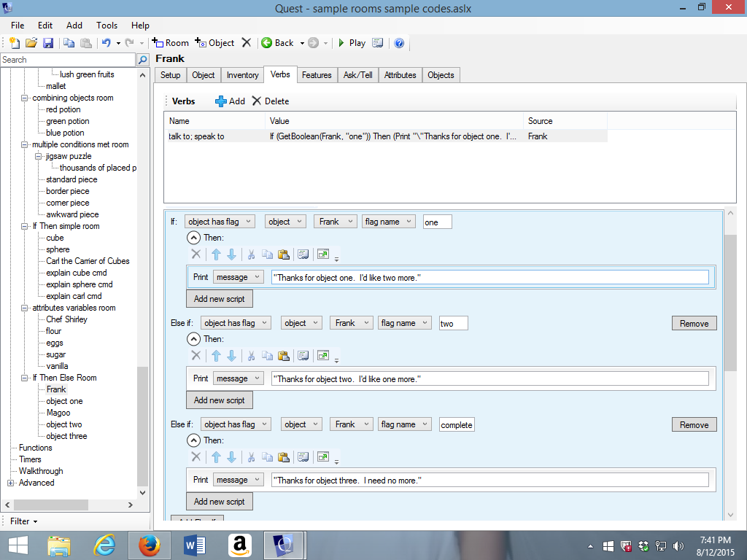Open the Frank object dropdown in If row
The width and height of the screenshot is (747, 560).
(336, 222)
